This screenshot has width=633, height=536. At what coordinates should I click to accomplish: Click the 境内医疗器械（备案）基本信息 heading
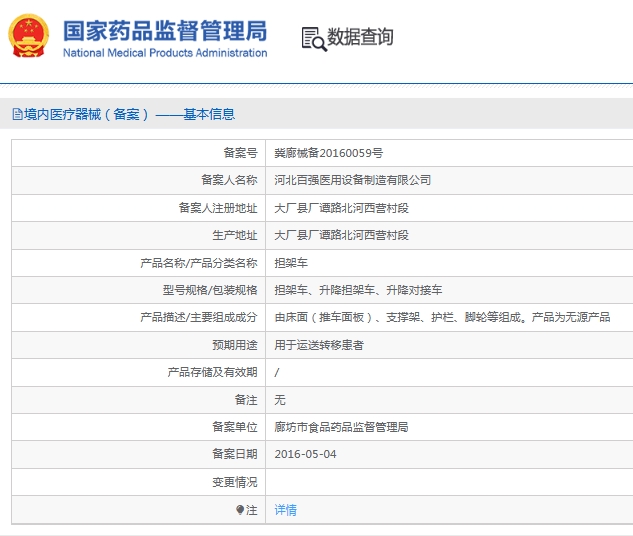(x=129, y=114)
